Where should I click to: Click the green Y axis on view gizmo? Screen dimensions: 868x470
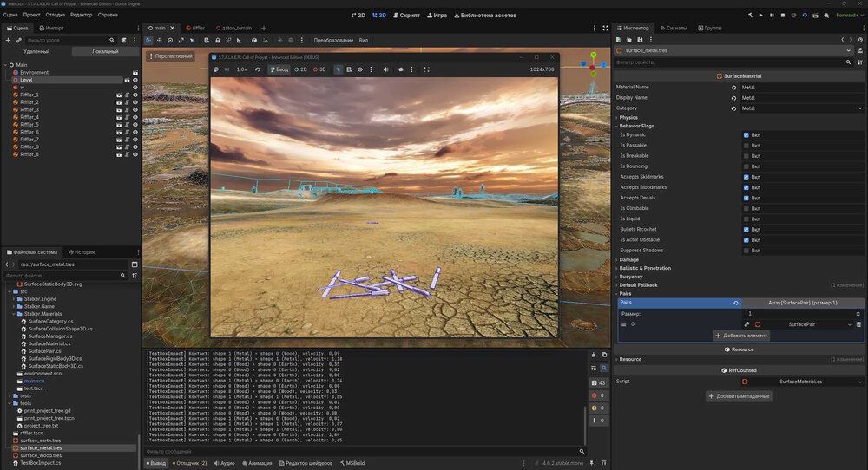(594, 55)
